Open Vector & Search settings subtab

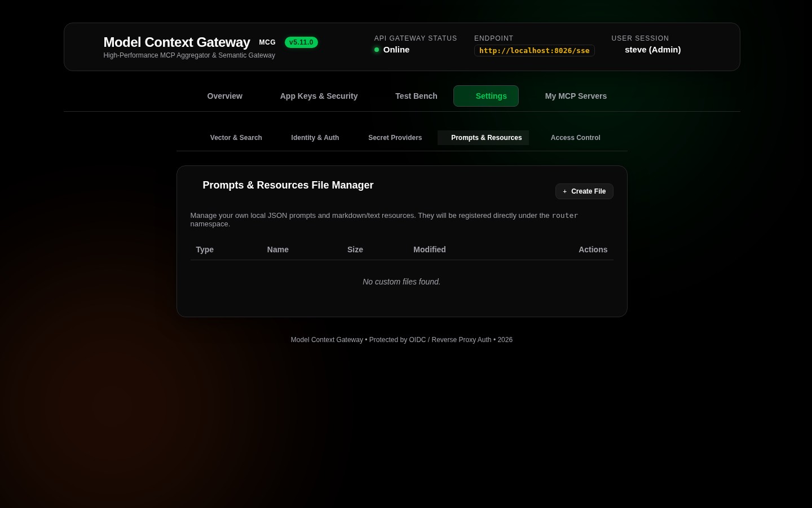(236, 138)
